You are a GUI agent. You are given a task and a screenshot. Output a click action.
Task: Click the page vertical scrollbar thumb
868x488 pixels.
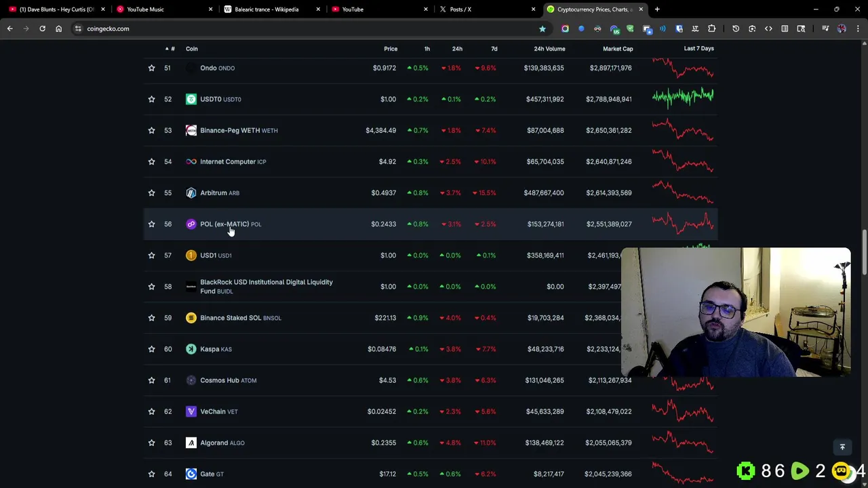pos(864,252)
